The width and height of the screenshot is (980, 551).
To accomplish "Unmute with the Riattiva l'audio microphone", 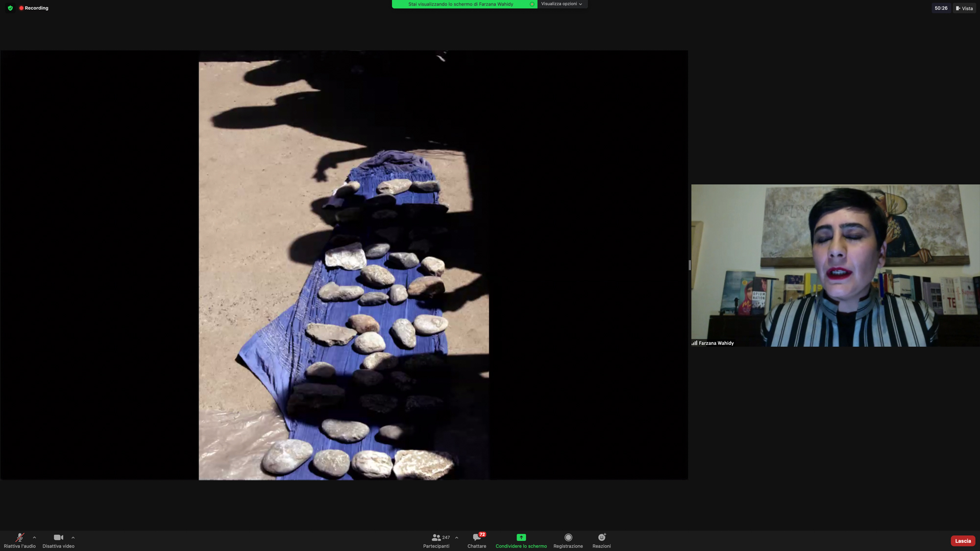I will [x=20, y=538].
